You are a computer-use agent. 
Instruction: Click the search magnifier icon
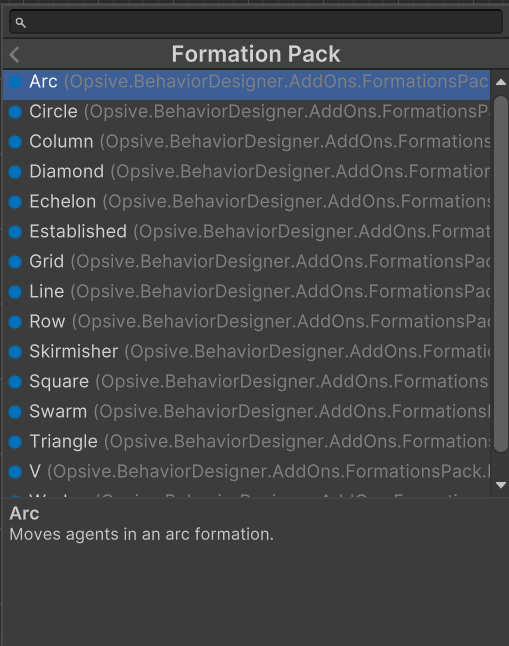point(21,23)
